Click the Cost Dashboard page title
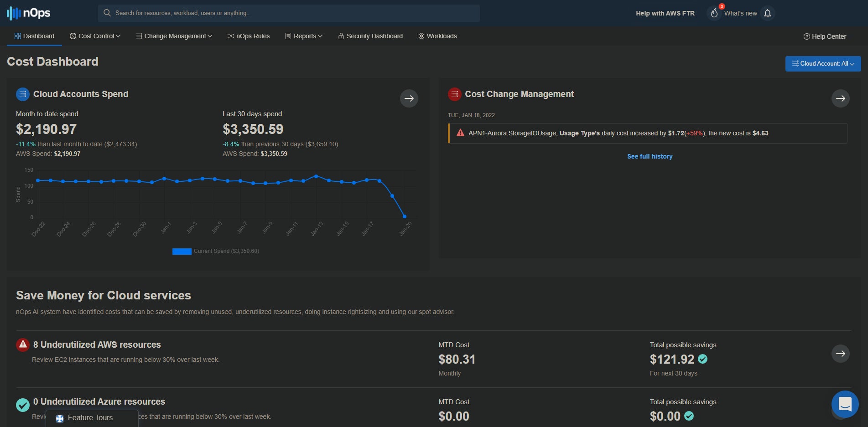 tap(53, 62)
